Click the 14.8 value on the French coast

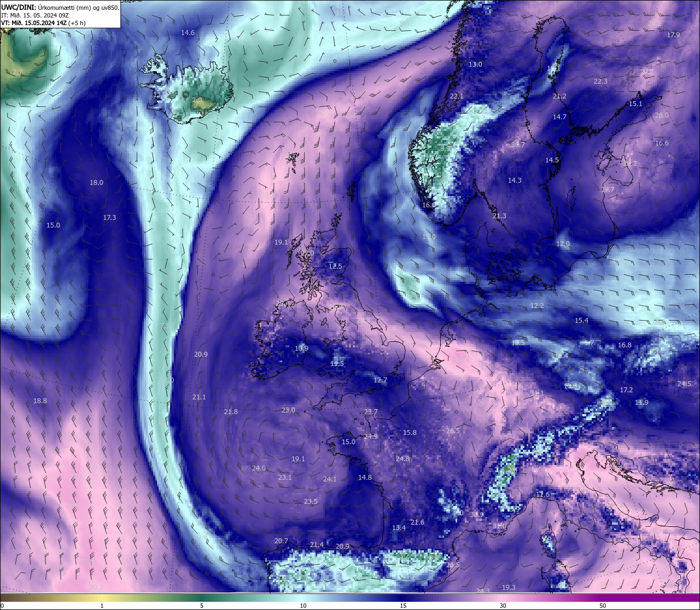(x=365, y=478)
